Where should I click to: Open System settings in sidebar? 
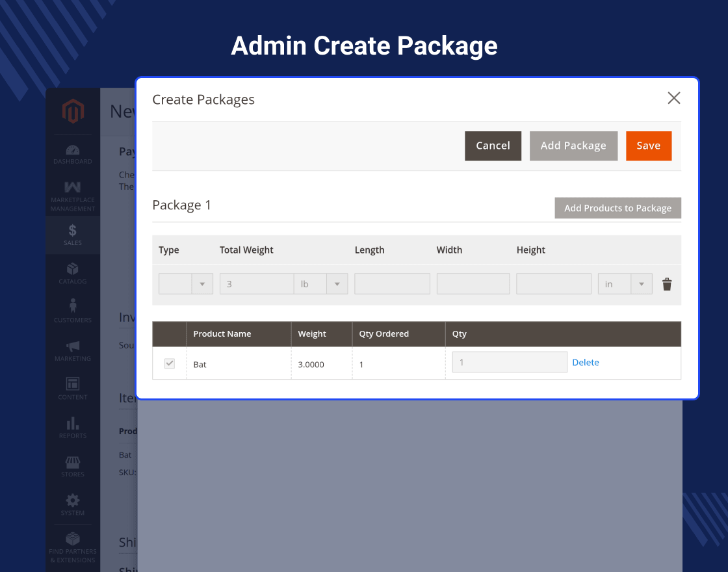(x=72, y=504)
